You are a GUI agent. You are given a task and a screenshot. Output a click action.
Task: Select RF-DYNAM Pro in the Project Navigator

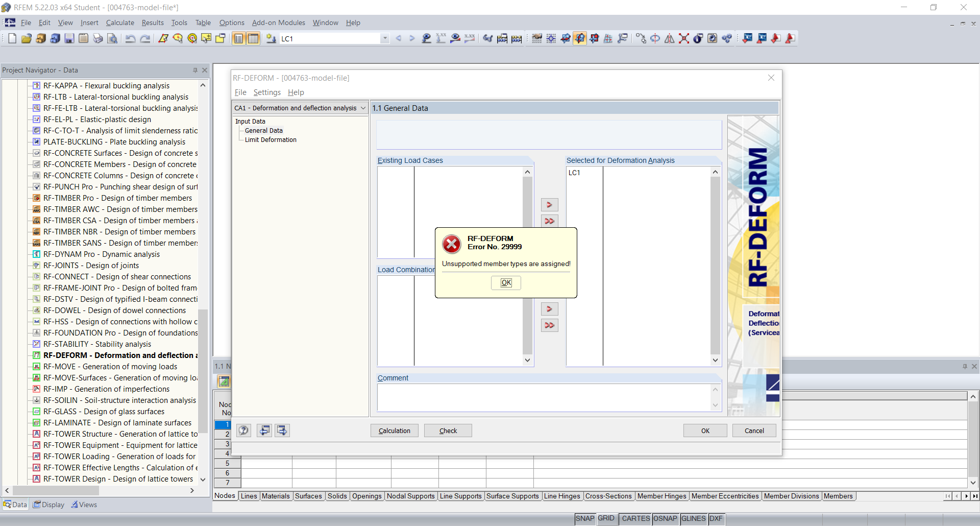102,254
